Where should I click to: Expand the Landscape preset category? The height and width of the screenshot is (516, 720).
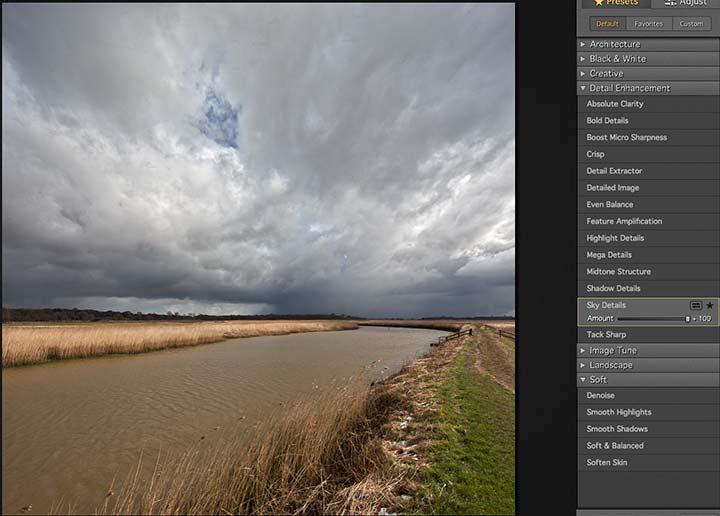[648, 365]
